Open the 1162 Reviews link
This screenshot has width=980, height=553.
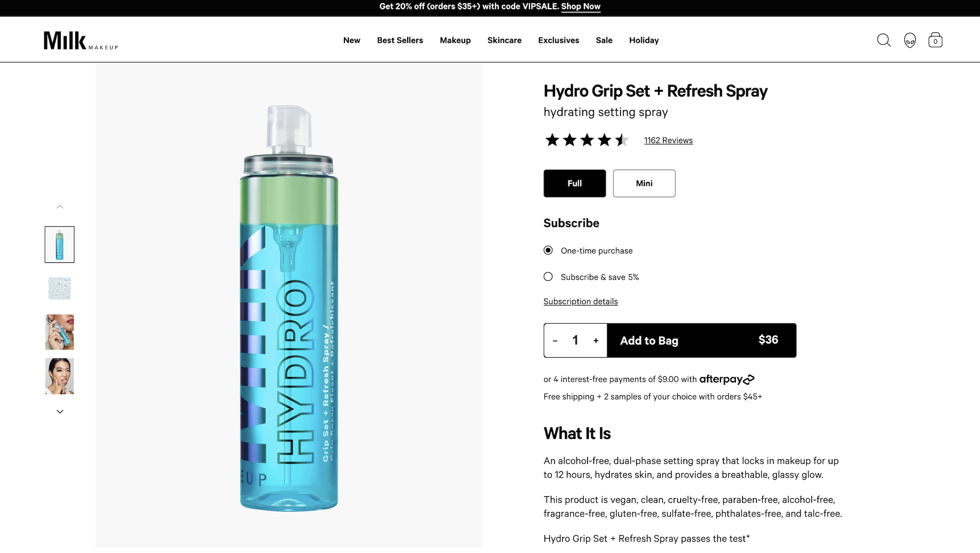pyautogui.click(x=668, y=140)
